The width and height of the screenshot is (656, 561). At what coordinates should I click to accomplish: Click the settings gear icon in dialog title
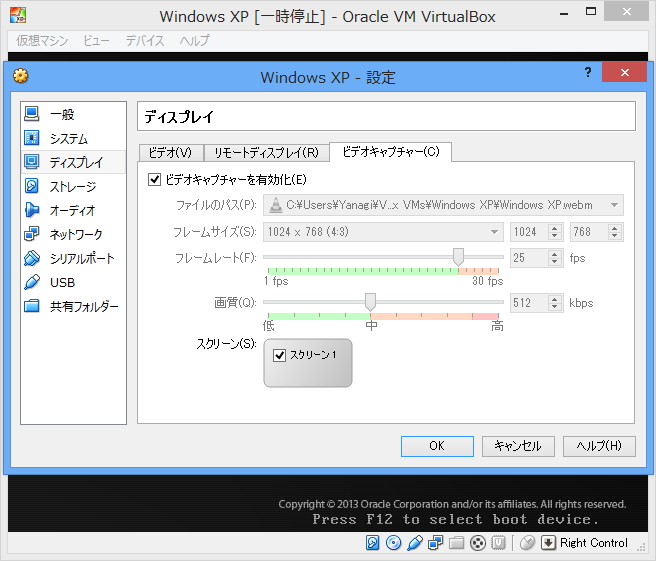tap(20, 76)
